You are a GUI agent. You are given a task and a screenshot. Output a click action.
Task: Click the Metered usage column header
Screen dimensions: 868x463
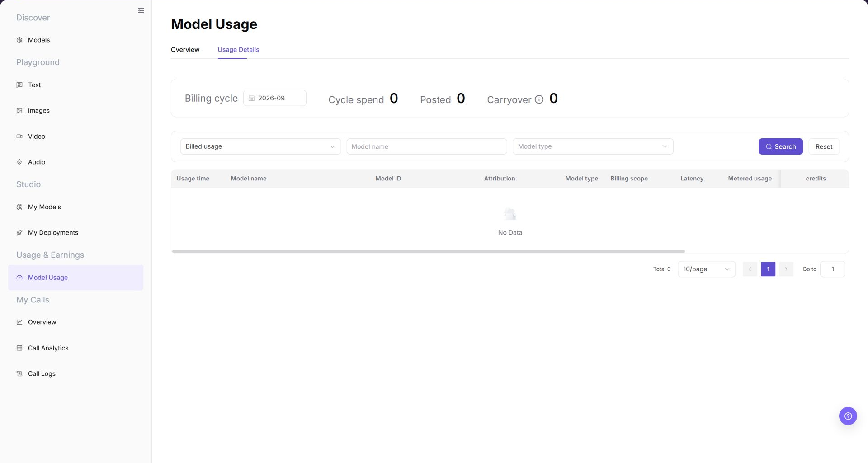click(750, 179)
